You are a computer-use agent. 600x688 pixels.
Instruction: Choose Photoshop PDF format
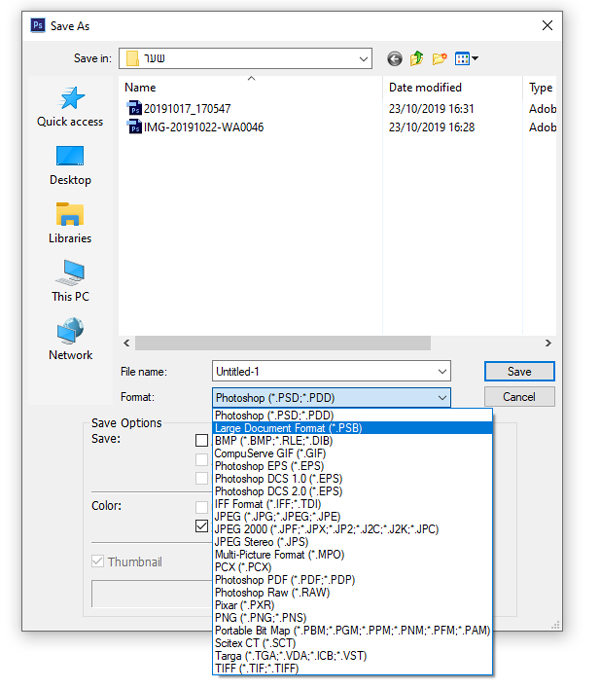[352, 580]
